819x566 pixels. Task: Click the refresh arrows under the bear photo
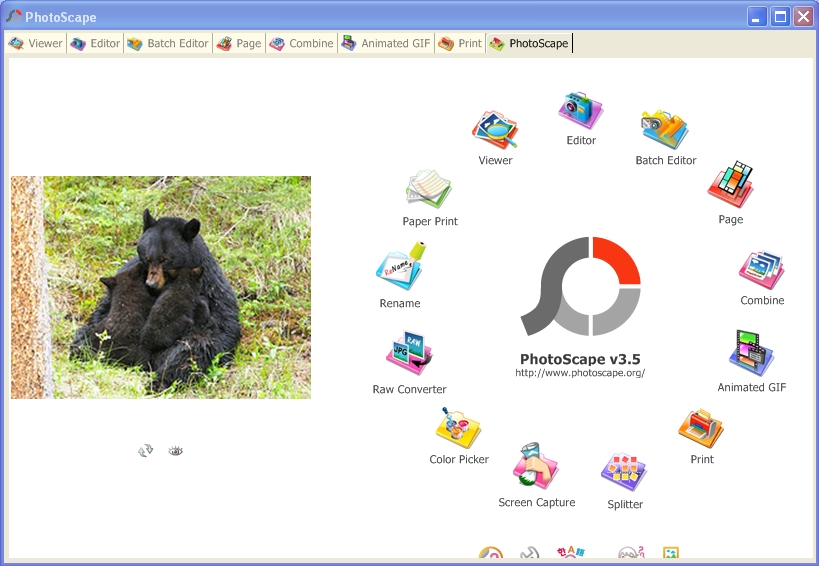click(x=145, y=451)
